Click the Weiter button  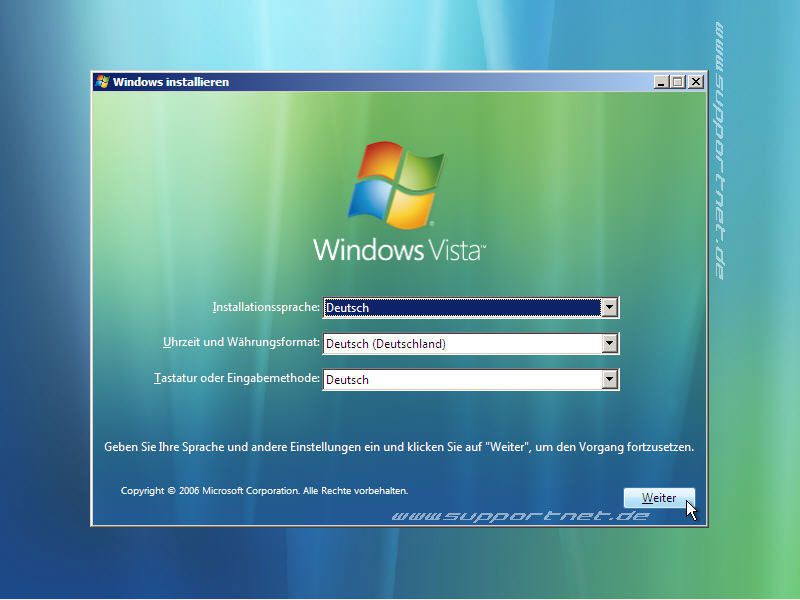click(x=659, y=497)
